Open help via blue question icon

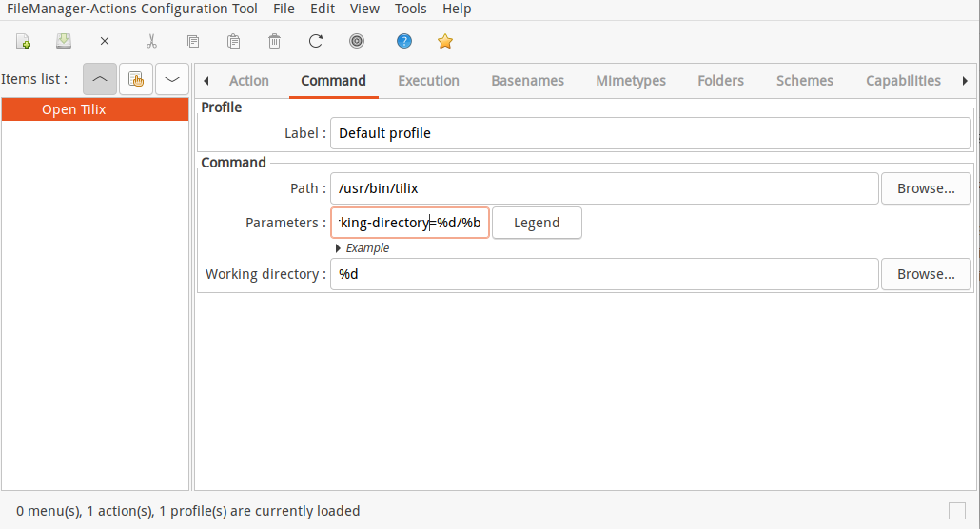click(x=404, y=41)
